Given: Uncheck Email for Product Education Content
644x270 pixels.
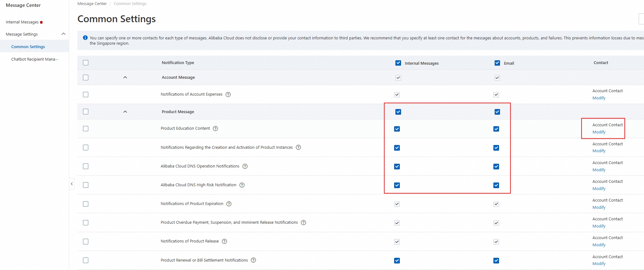Looking at the screenshot, I should point(496,129).
